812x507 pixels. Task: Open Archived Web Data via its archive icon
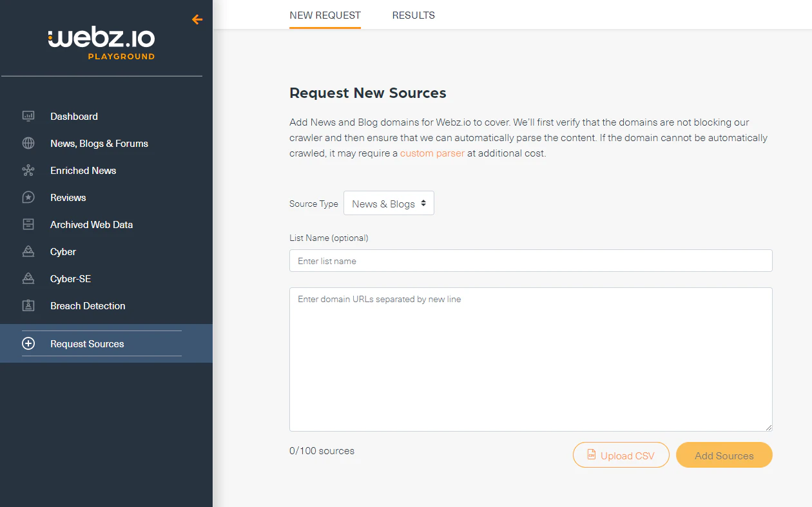(x=28, y=224)
